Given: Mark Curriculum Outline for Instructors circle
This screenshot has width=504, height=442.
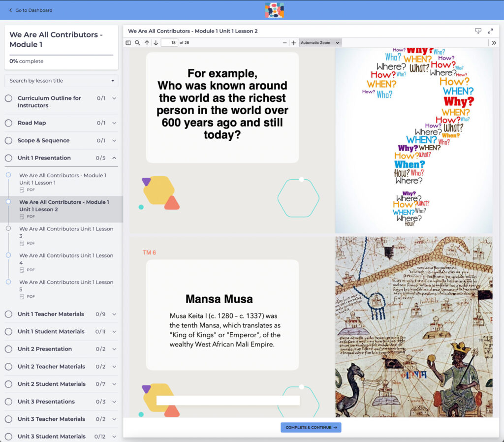Looking at the screenshot, I should click(8, 98).
